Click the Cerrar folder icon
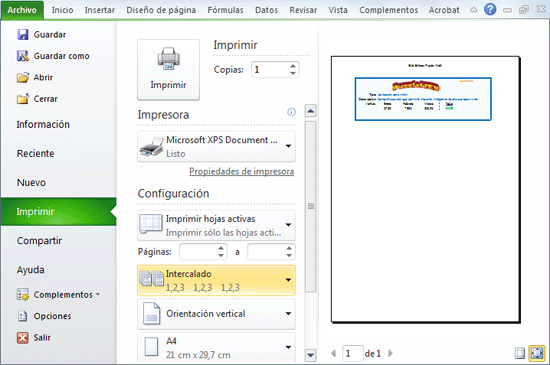Screen dimensions: 550x365 pos(23,99)
